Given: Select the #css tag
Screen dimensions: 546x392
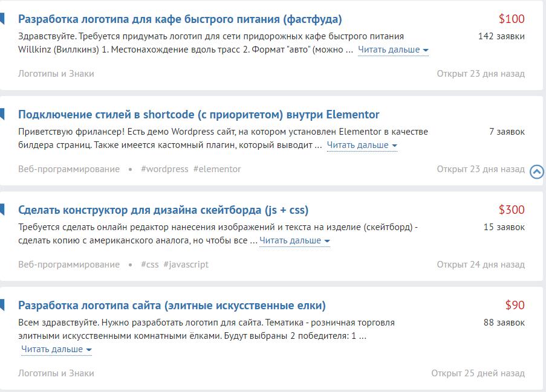Looking at the screenshot, I should pos(150,265).
